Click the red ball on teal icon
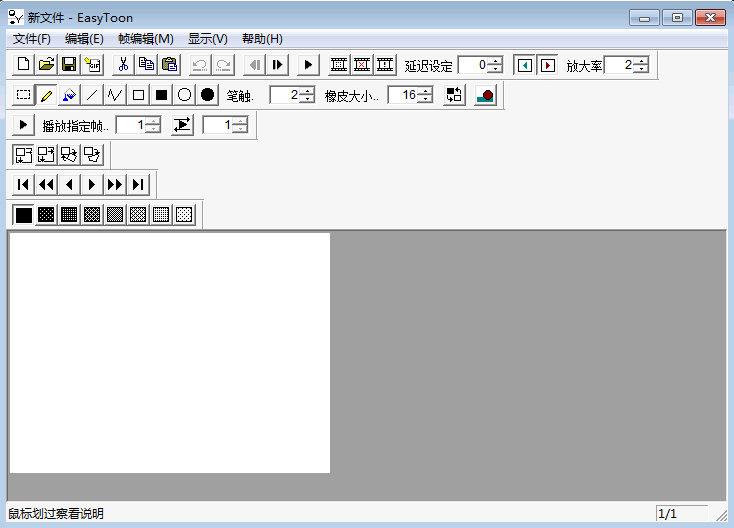Image resolution: width=734 pixels, height=528 pixels. pos(485,95)
